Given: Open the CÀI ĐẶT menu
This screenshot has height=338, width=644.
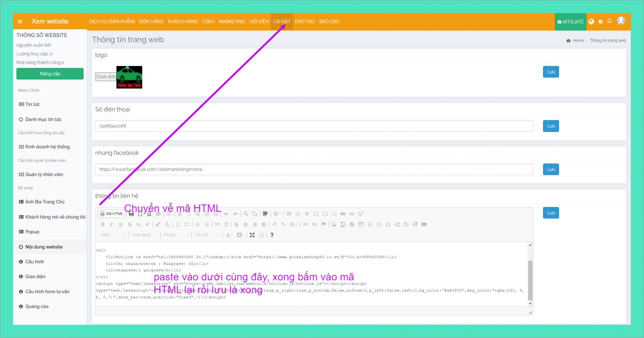Looking at the screenshot, I should click(282, 22).
